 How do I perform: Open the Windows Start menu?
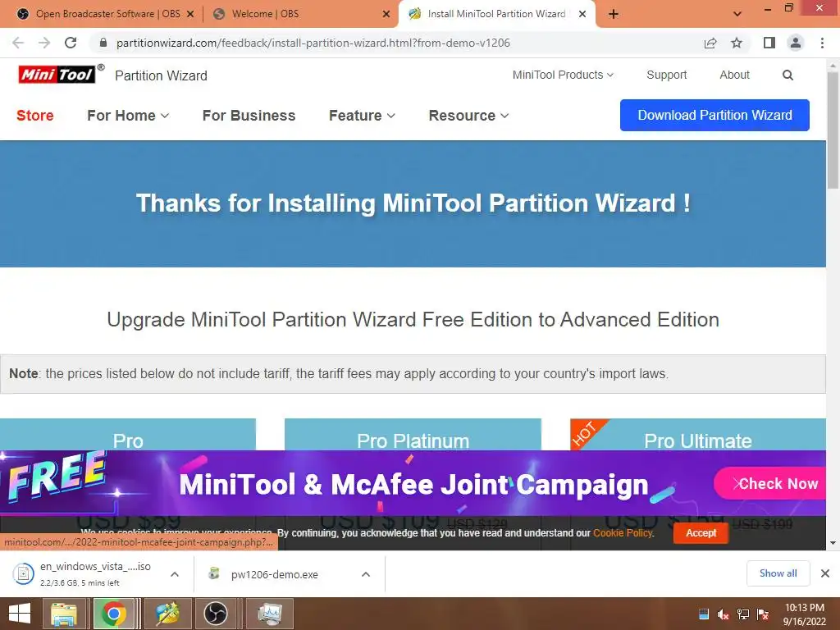coord(20,614)
